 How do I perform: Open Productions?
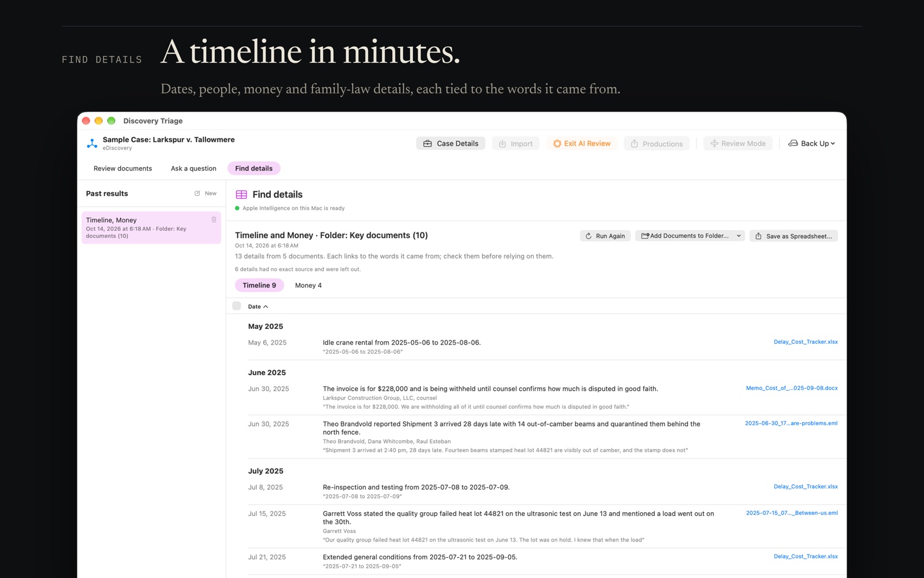(x=657, y=143)
